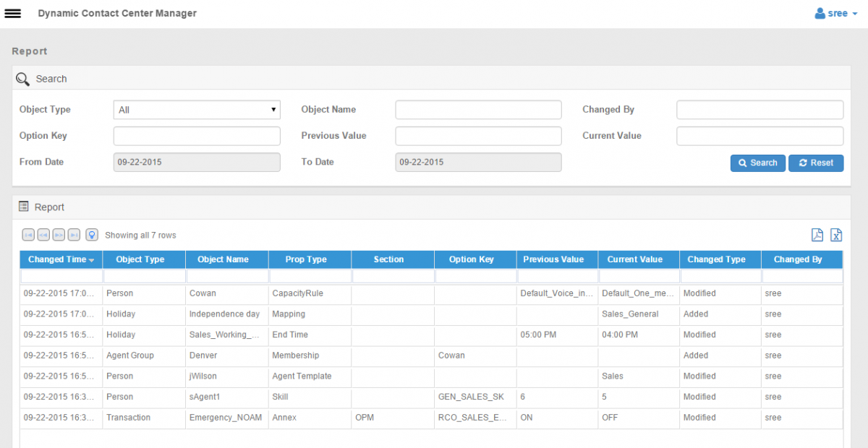Toggle sort order on Changed Time column
Image resolution: width=868 pixels, height=448 pixels.
[x=60, y=259]
